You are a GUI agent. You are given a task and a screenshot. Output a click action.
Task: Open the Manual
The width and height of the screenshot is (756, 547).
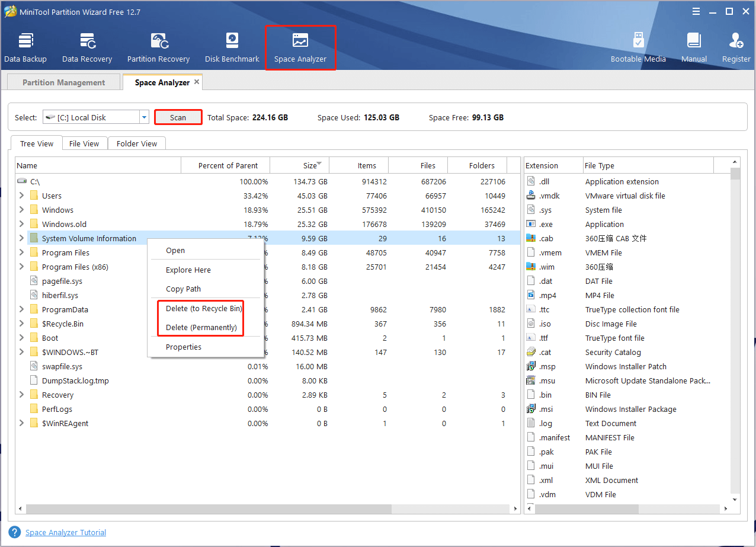click(x=694, y=47)
